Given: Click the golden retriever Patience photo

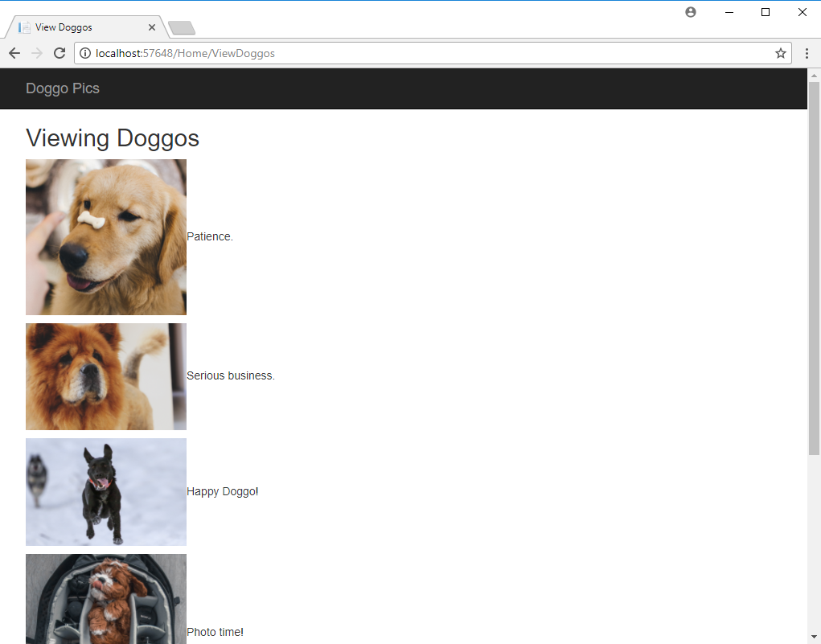Looking at the screenshot, I should pos(106,237).
